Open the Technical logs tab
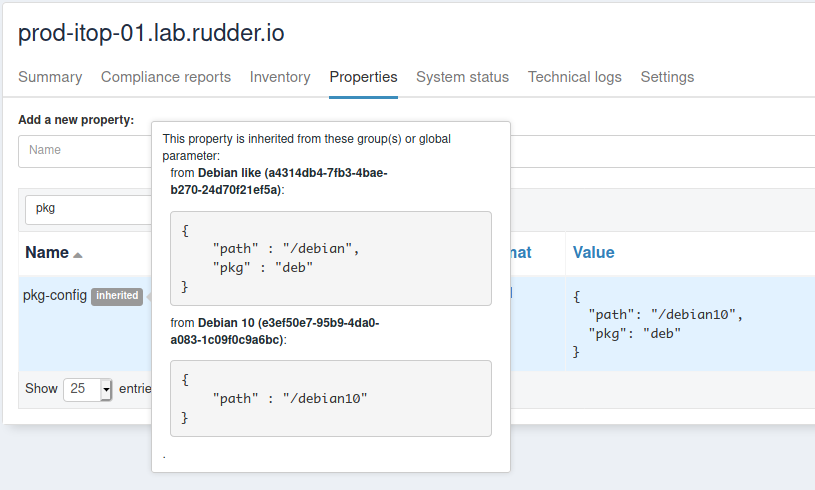Viewport: 815px width, 490px height. (x=574, y=77)
